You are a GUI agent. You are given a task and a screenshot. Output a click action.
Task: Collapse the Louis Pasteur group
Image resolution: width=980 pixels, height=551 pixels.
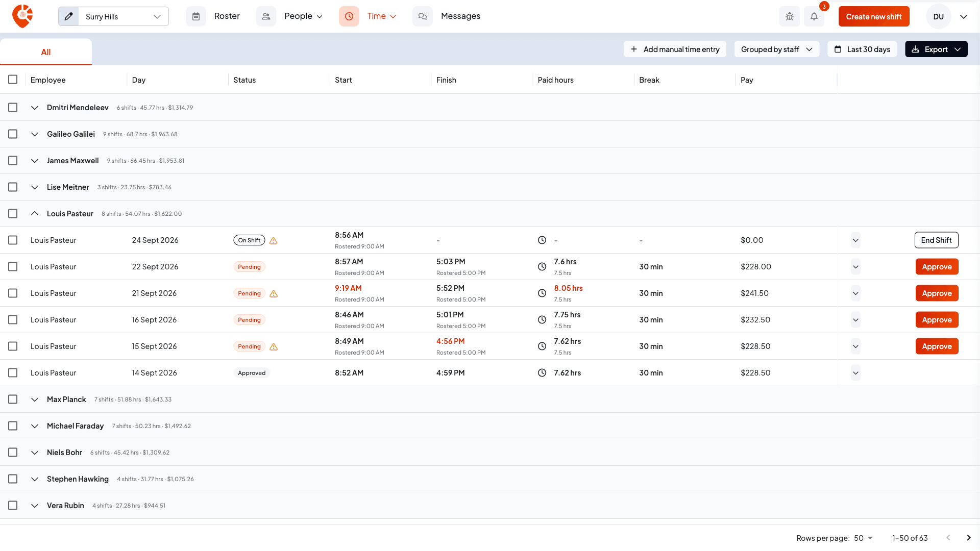(x=35, y=214)
